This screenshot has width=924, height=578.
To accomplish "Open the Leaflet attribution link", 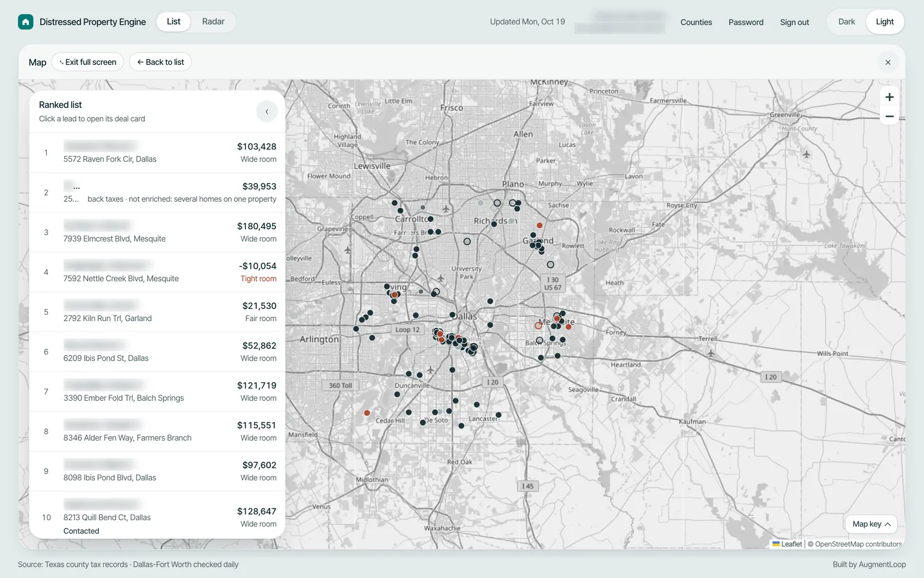I will 787,544.
